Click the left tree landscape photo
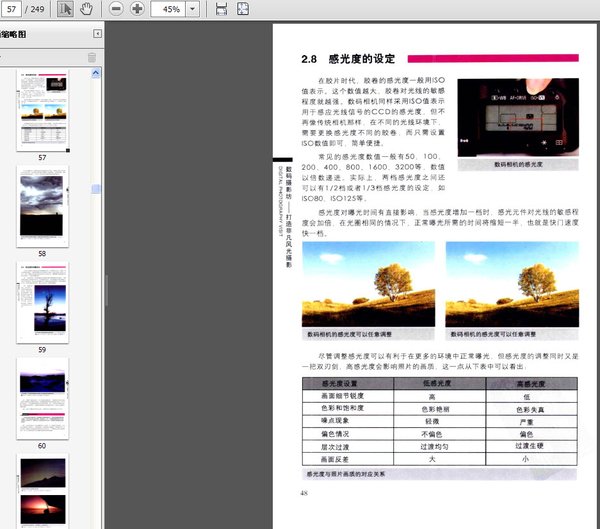Viewport: 600px width, 529px height. coord(367,283)
